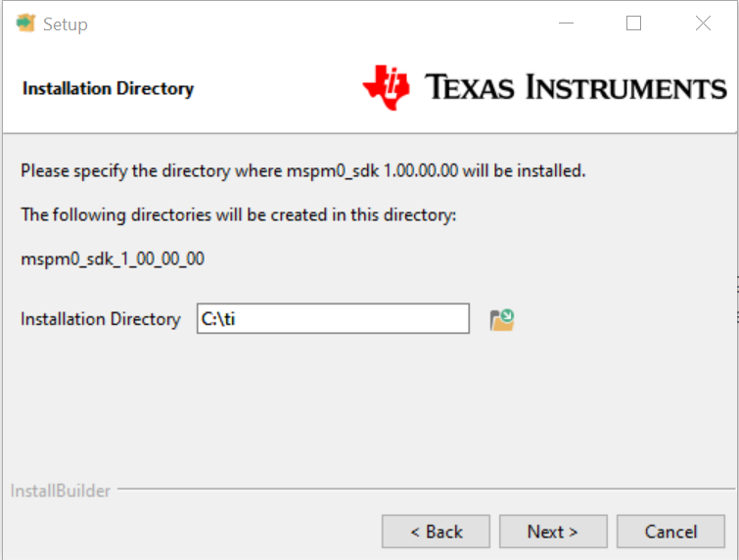Image resolution: width=739 pixels, height=560 pixels.
Task: Click the Texas Instruments wordmark text
Action: [576, 87]
